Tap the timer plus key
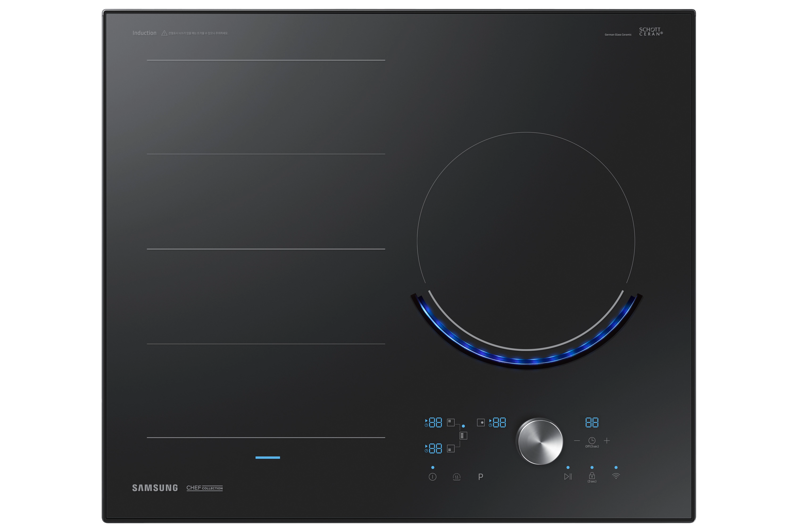This screenshot has width=798, height=532. (x=607, y=441)
